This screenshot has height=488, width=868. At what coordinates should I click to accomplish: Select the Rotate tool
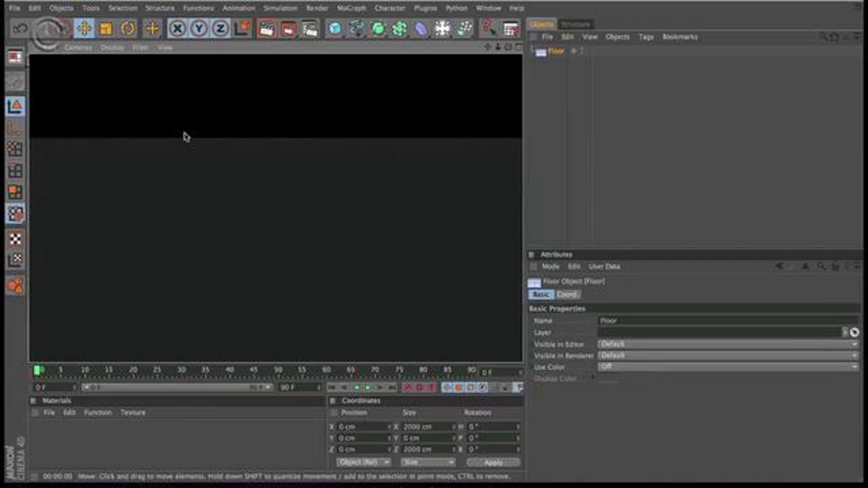point(127,28)
